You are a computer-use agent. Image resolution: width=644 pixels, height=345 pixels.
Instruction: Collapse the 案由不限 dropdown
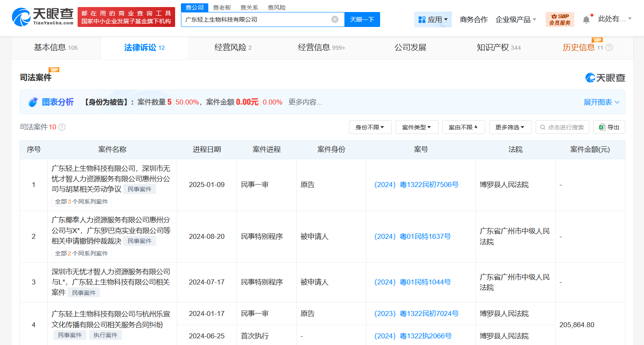coord(463,127)
